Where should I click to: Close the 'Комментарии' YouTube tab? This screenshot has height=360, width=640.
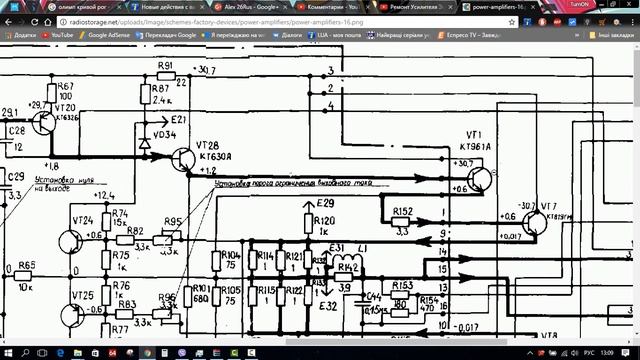coord(367,7)
